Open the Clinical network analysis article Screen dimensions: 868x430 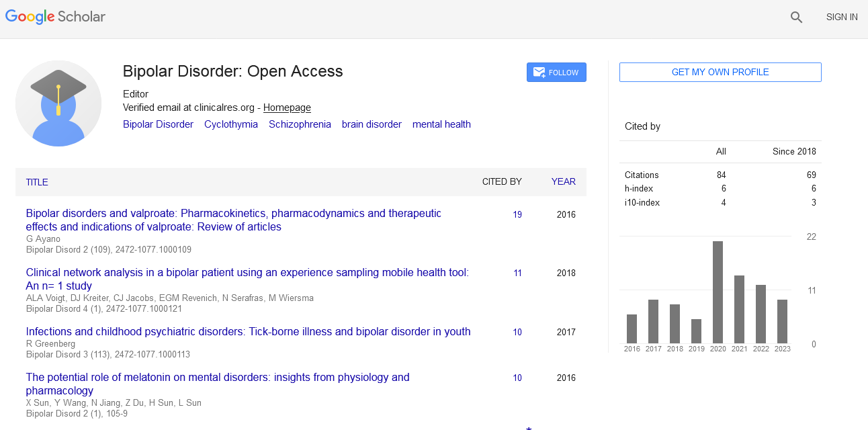tap(247, 279)
